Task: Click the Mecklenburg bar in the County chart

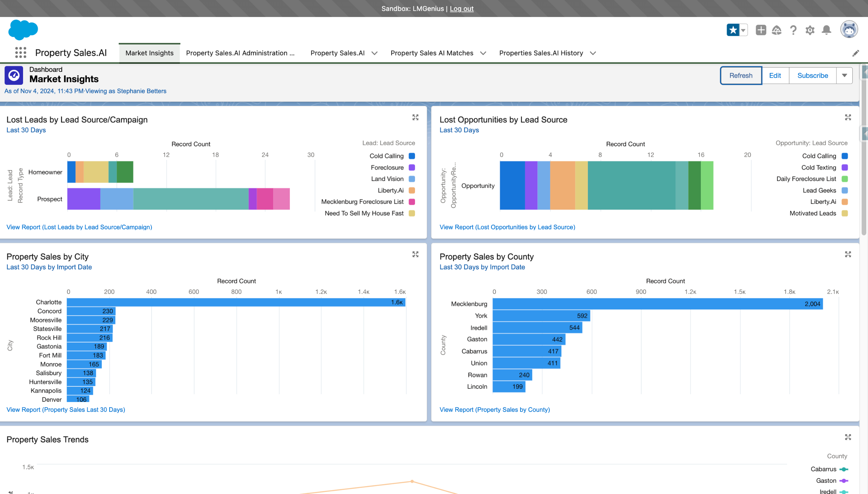Action: (657, 304)
